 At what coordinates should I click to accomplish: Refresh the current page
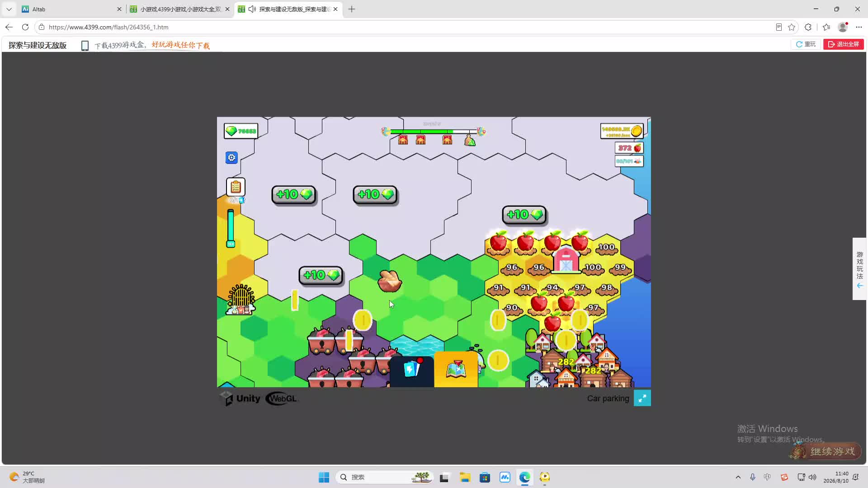point(25,27)
